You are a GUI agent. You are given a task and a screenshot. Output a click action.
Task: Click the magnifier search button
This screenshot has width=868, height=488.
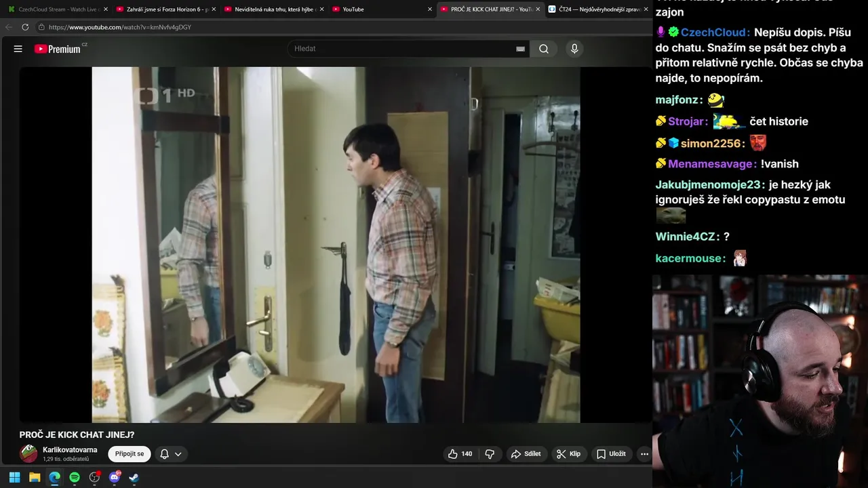pos(544,49)
